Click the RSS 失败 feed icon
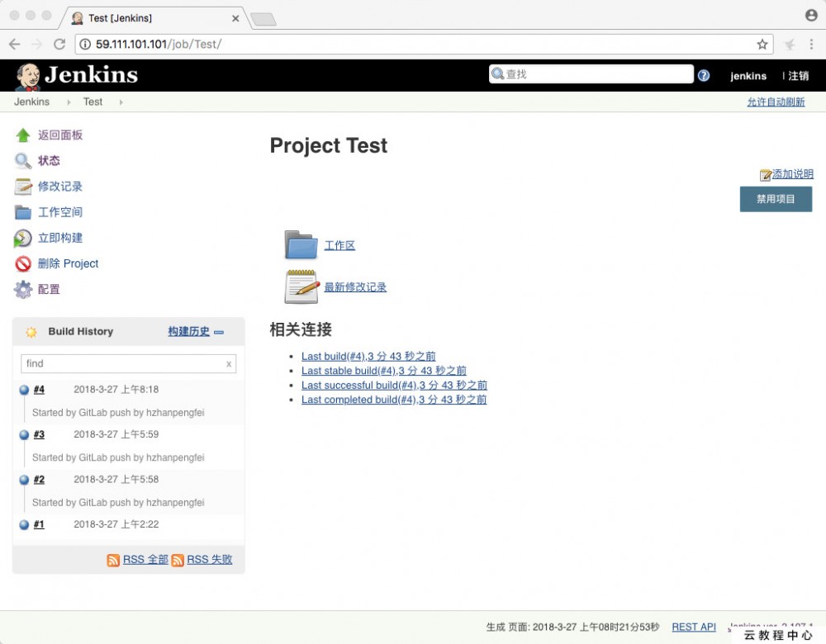Viewport: 826px width, 644px height. click(178, 559)
